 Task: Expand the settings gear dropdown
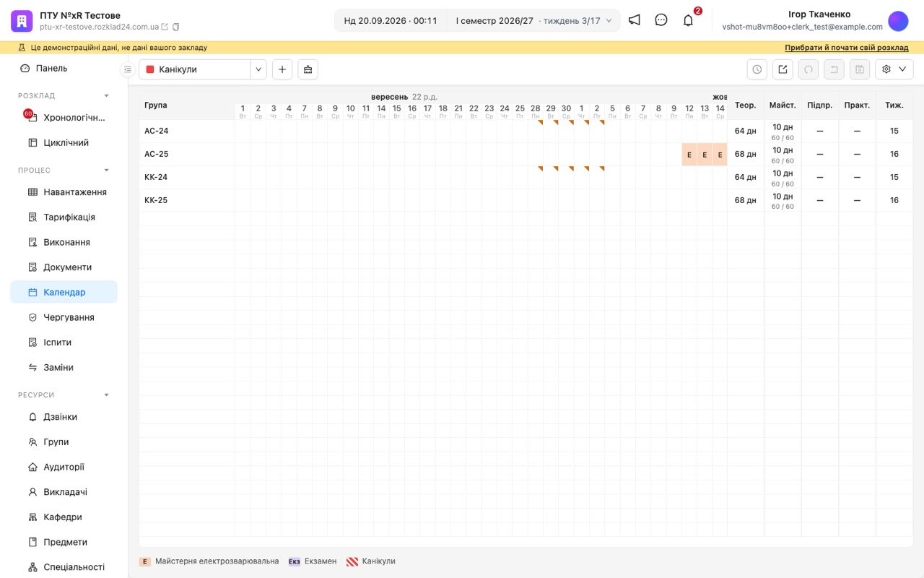pyautogui.click(x=894, y=69)
